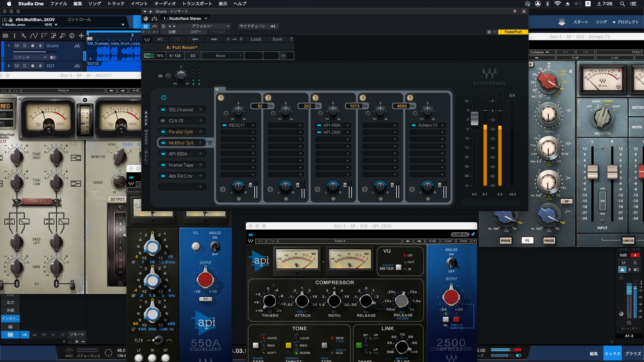
Task: Click the コピー copy button
Action: (x=196, y=32)
